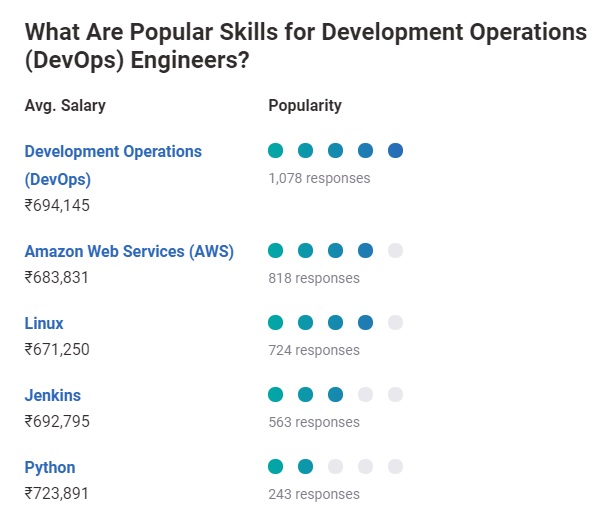Click first popularity dot in DevOps row
This screenshot has width=611, height=521.
(276, 151)
